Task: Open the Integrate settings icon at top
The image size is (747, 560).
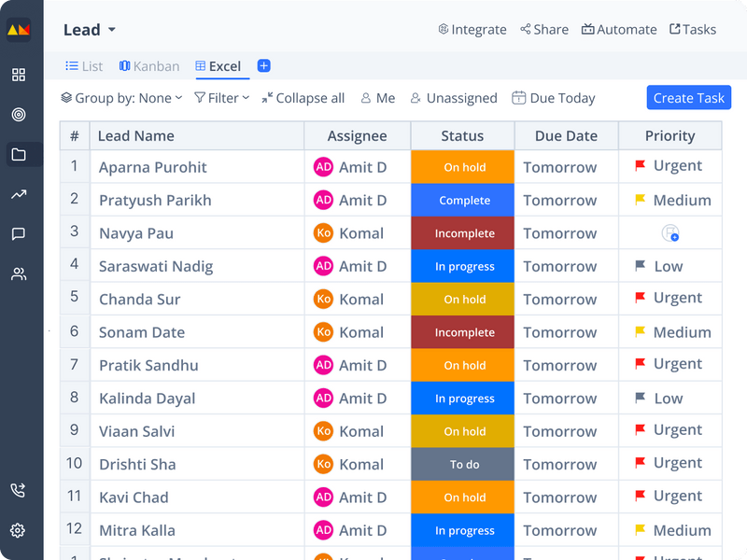Action: pos(445,29)
